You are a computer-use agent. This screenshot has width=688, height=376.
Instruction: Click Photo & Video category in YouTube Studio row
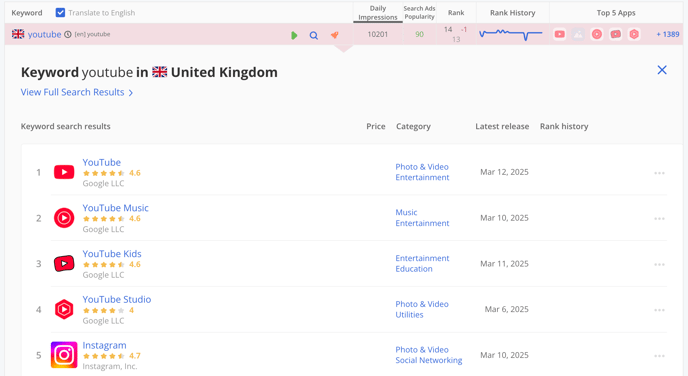(422, 304)
